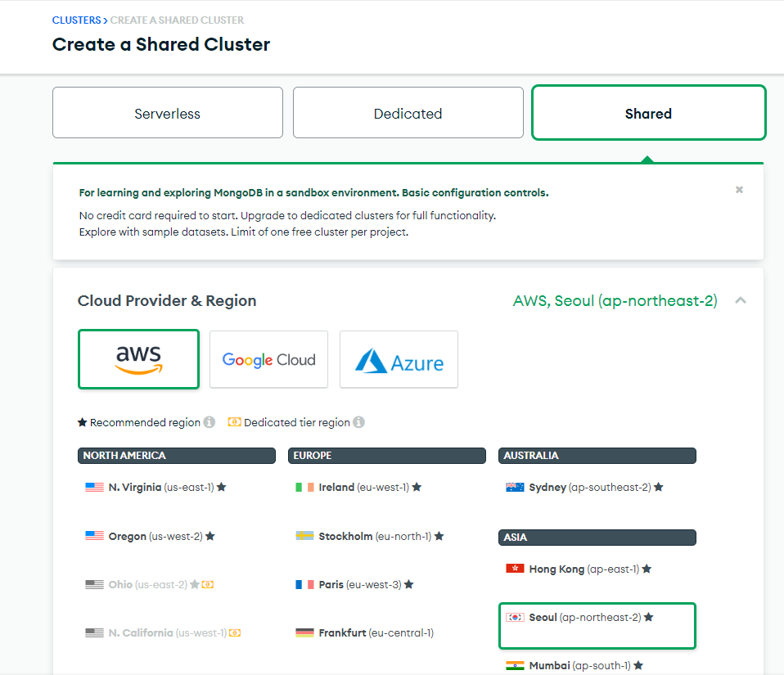
Task: Collapse the Cloud Provider & Region section
Action: [x=741, y=300]
